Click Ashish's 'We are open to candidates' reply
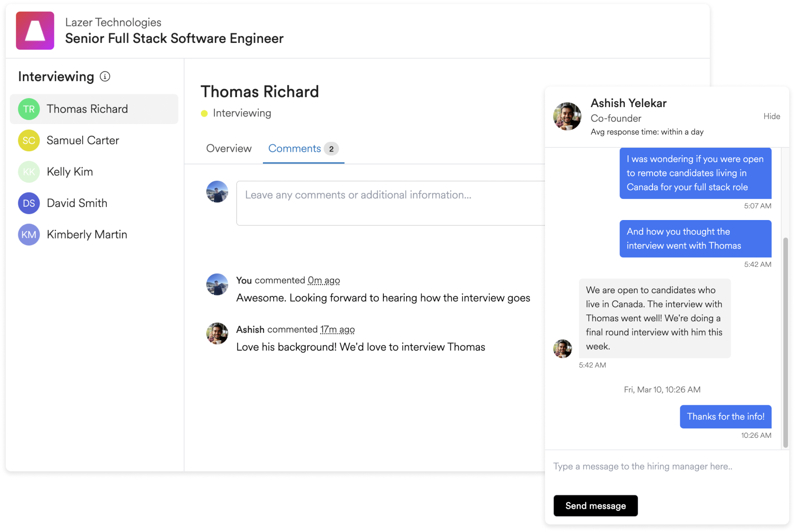 pos(655,318)
